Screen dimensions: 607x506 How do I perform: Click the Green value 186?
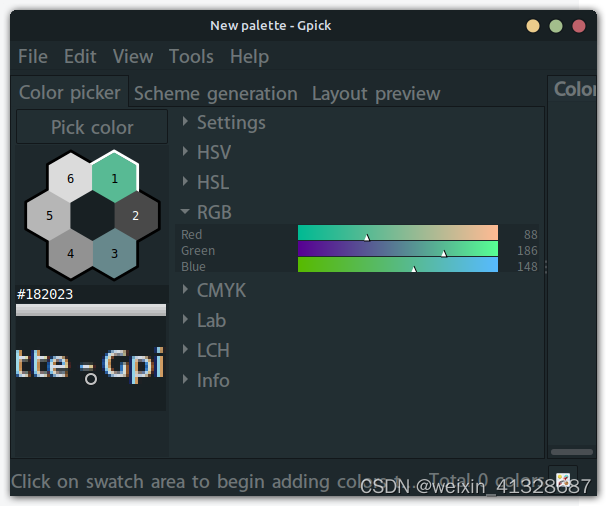pos(527,251)
